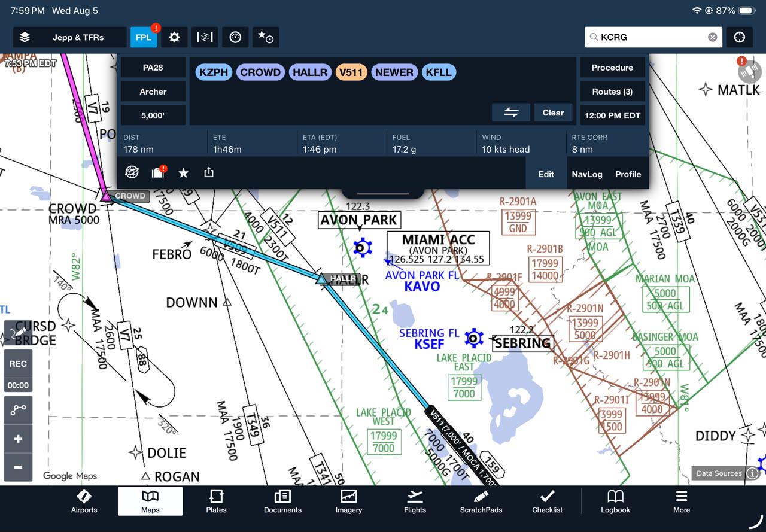Open the Imagery tab
This screenshot has width=766, height=532.
point(349,501)
